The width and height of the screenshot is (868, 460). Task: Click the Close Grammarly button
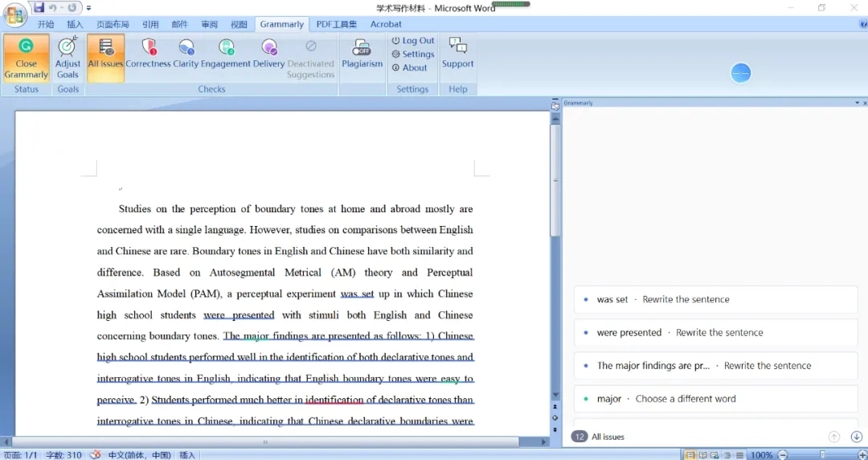click(x=27, y=57)
